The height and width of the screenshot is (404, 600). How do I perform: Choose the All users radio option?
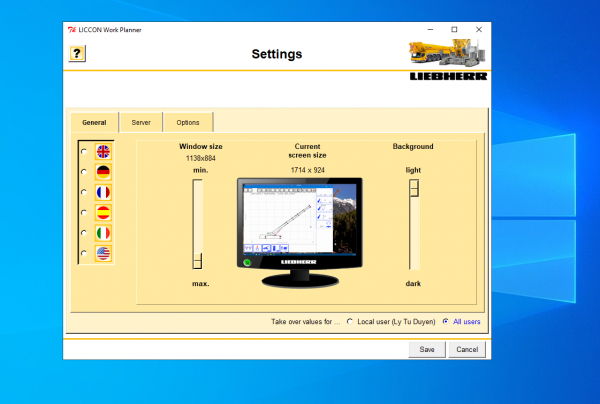point(445,321)
